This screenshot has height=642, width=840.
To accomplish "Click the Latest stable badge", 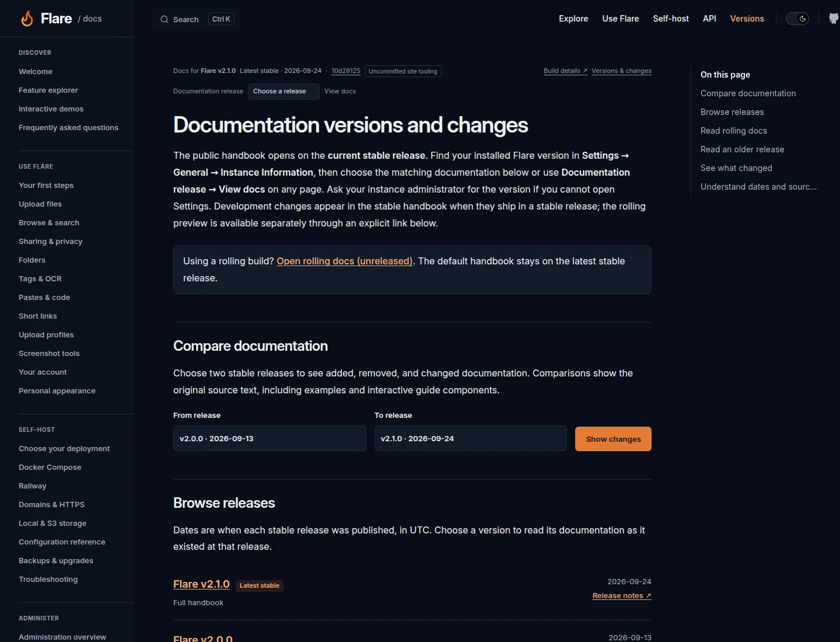I will pyautogui.click(x=260, y=585).
